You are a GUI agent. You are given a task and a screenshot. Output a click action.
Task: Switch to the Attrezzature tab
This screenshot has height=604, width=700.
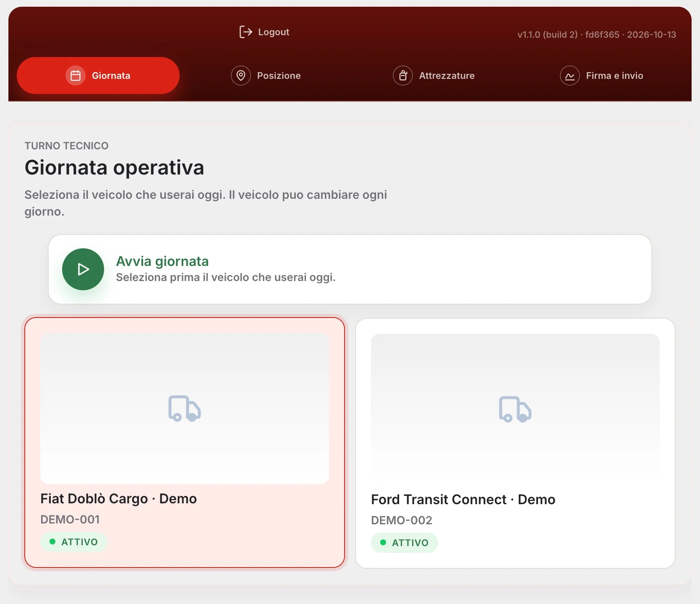[434, 75]
